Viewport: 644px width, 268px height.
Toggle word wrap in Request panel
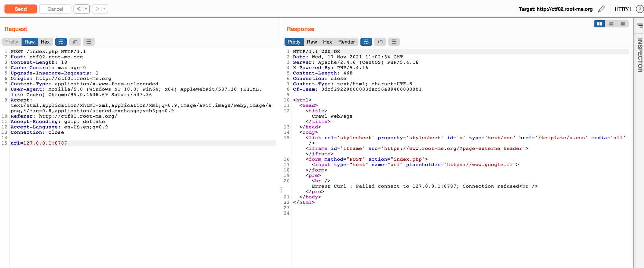(x=61, y=42)
